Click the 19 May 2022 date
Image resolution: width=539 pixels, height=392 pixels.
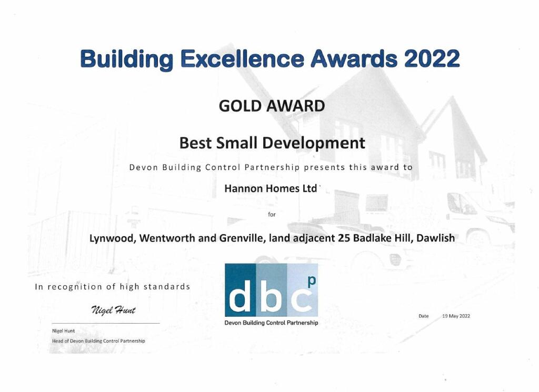(x=456, y=316)
